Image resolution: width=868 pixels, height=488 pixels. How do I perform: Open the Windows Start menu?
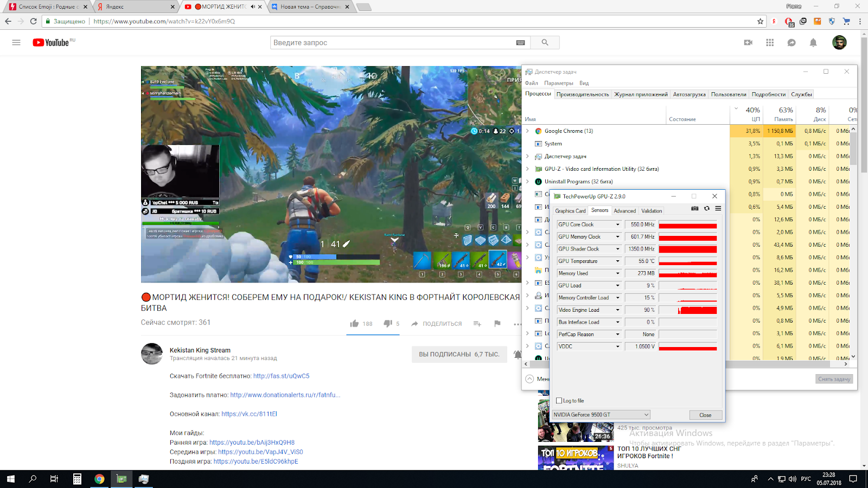point(11,479)
